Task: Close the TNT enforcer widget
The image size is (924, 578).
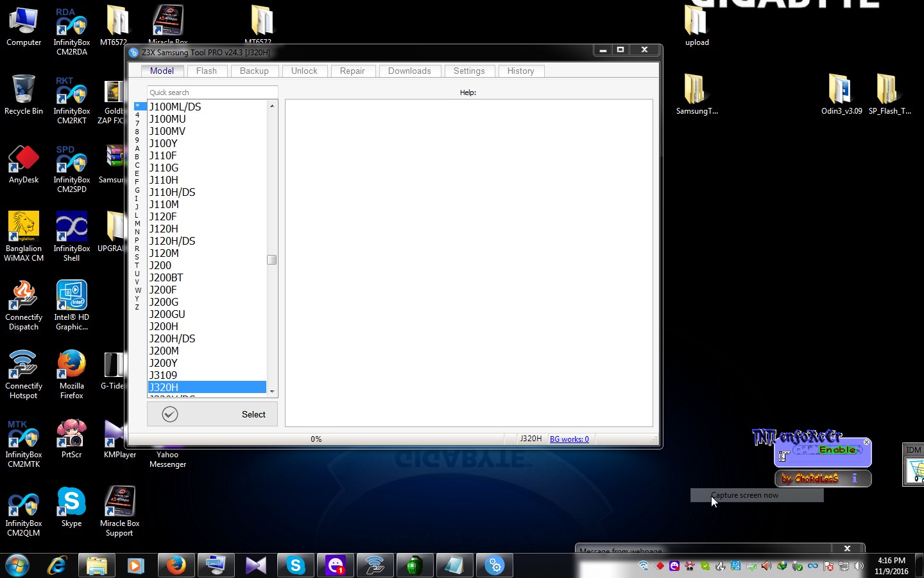Action: click(866, 442)
